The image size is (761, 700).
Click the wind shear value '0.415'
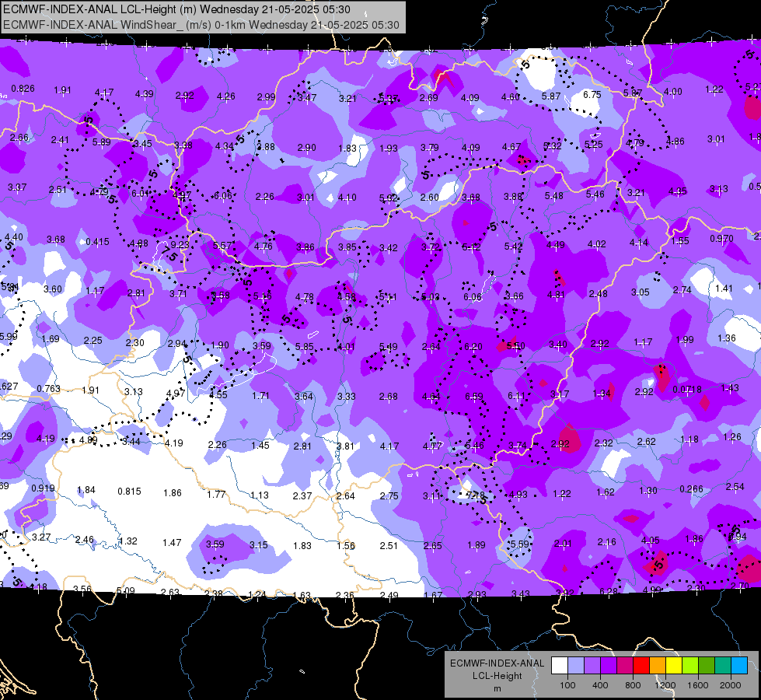(x=97, y=241)
